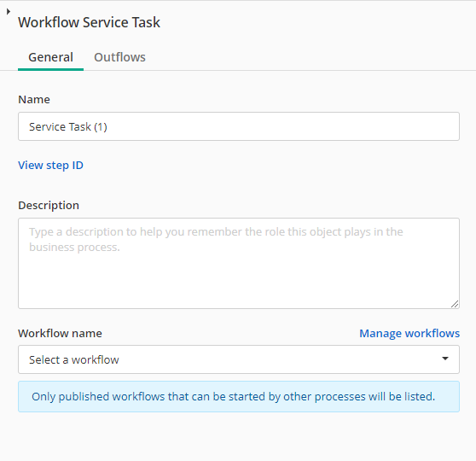
Task: Open the Select a workflow dropdown
Action: click(239, 359)
